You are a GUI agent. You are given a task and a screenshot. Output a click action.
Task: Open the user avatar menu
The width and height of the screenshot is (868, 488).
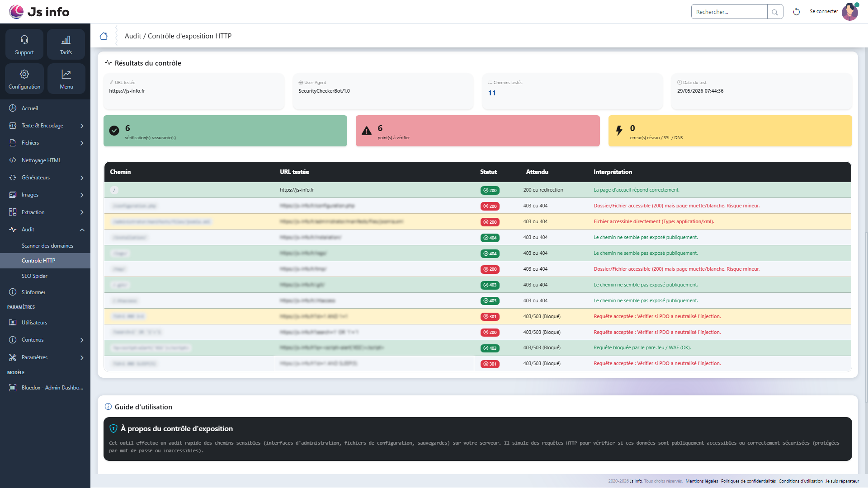[x=850, y=12]
